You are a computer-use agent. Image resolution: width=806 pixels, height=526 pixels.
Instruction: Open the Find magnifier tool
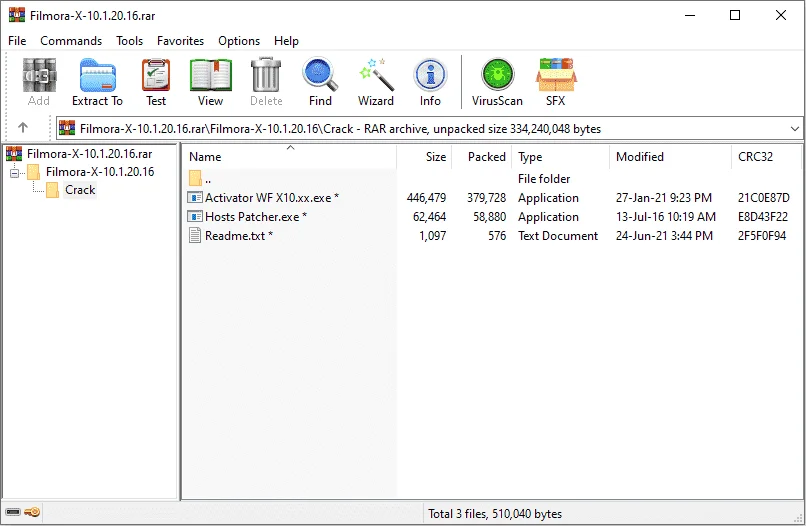coord(320,75)
